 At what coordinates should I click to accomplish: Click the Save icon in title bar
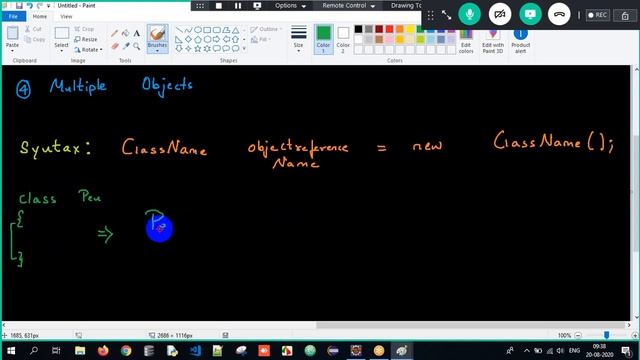pyautogui.click(x=19, y=6)
